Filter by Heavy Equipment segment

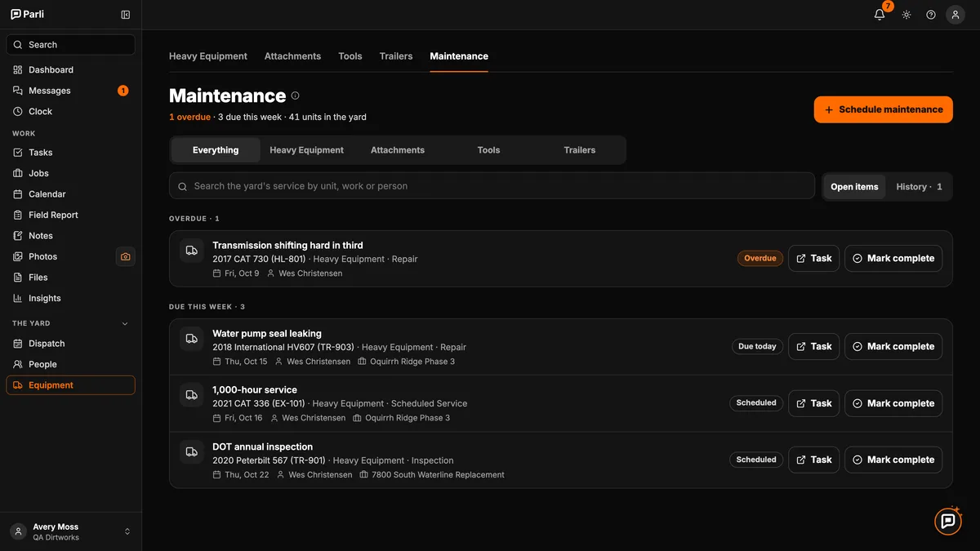point(307,150)
